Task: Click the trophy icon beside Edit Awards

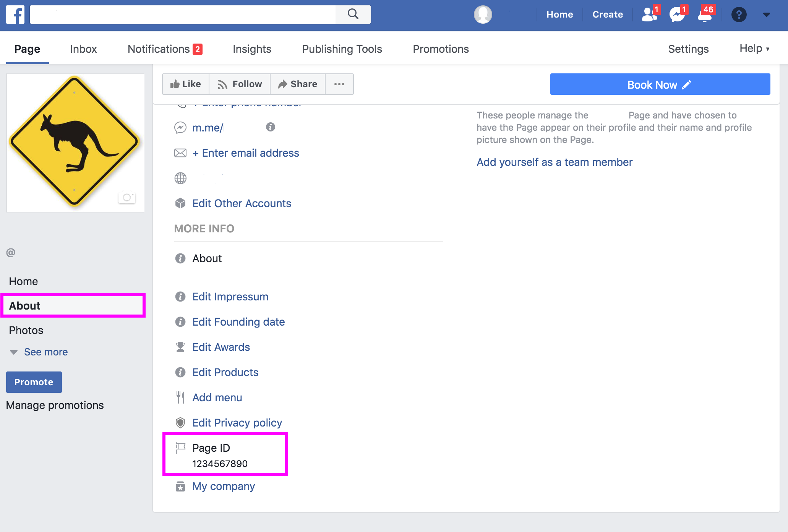Action: click(x=180, y=347)
